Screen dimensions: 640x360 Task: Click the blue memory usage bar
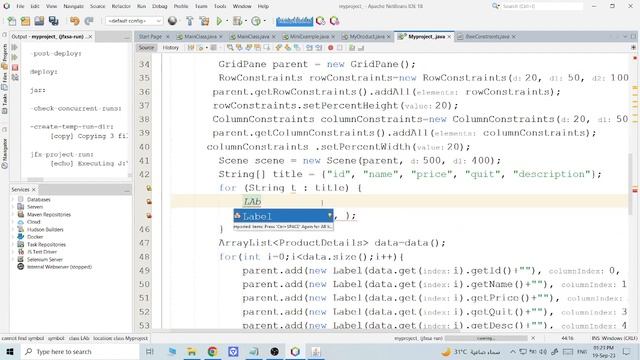tap(294, 21)
